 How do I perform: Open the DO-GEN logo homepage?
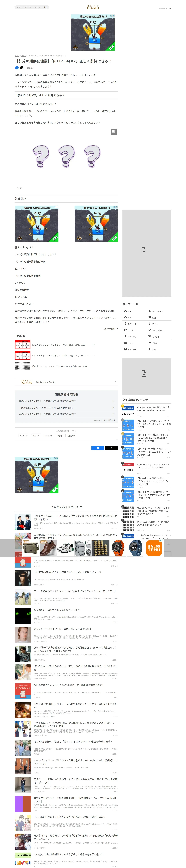click(93, 7)
